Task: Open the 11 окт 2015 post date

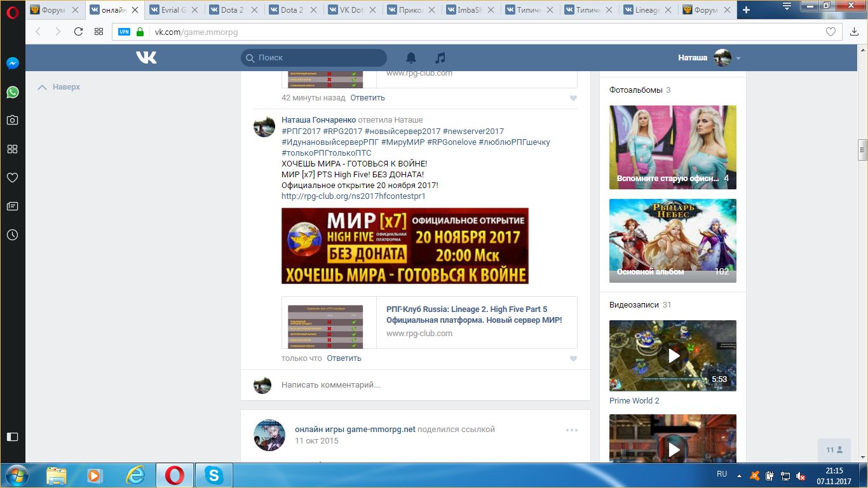Action: pyautogui.click(x=316, y=441)
